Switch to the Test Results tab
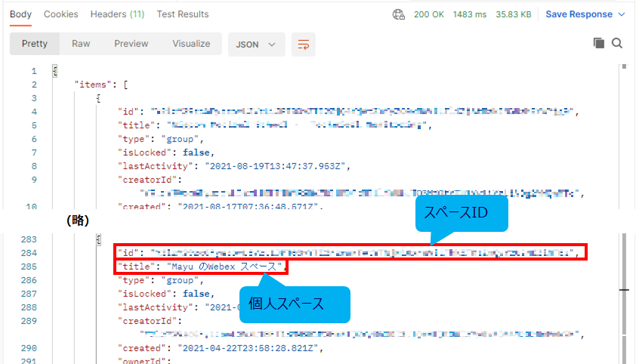The image size is (636, 364). [183, 14]
